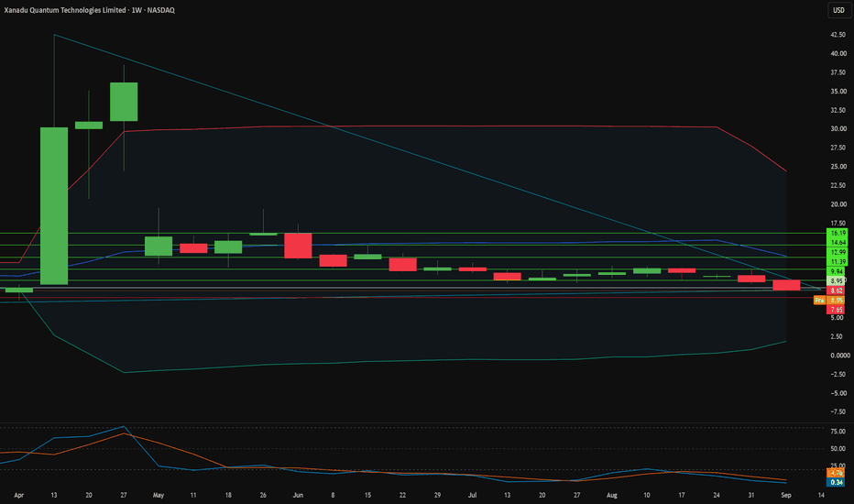Screen dimensions: 854x504
Task: Select the 7.65 red price tag
Action: tap(837, 310)
